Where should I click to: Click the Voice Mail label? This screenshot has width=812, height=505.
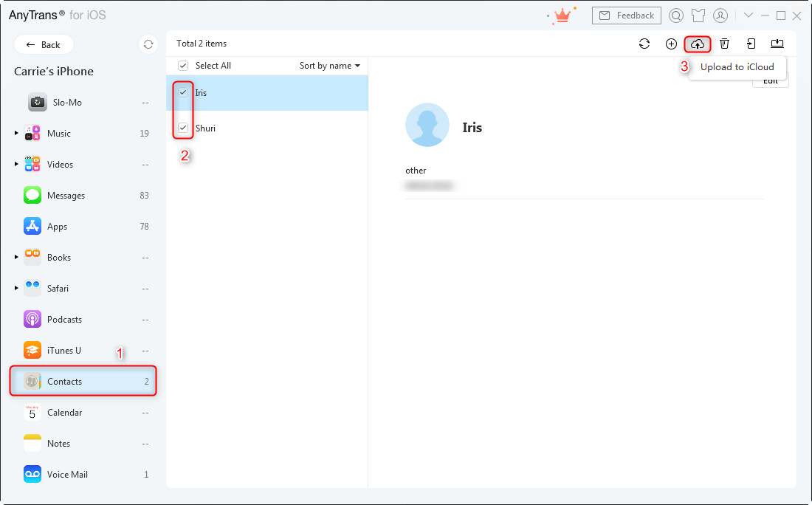click(67, 475)
